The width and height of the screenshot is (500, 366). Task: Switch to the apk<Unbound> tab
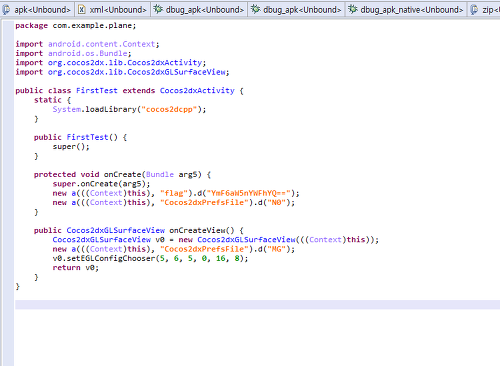[x=37, y=10]
